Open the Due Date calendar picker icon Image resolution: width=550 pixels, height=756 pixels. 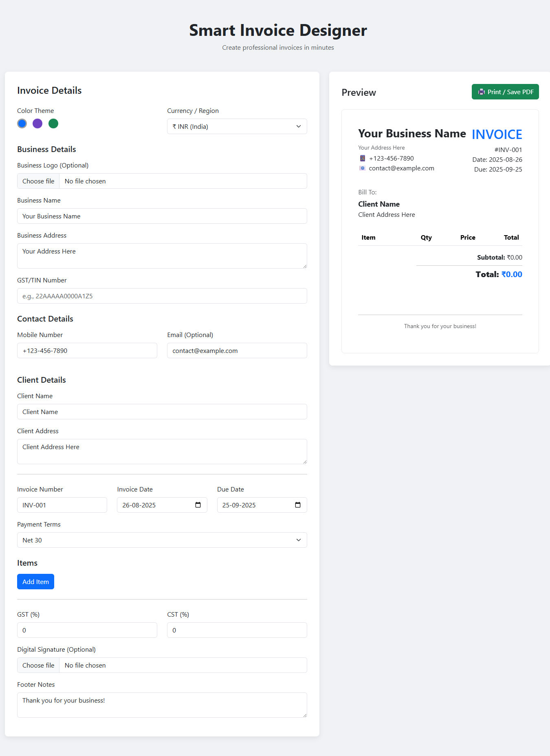pyautogui.click(x=298, y=505)
